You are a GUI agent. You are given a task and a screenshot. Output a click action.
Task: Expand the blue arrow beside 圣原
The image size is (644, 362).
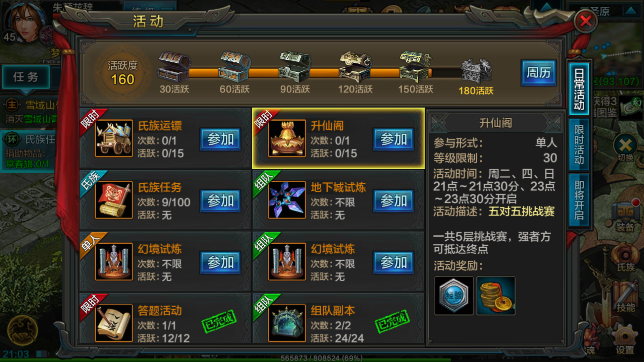pyautogui.click(x=631, y=11)
